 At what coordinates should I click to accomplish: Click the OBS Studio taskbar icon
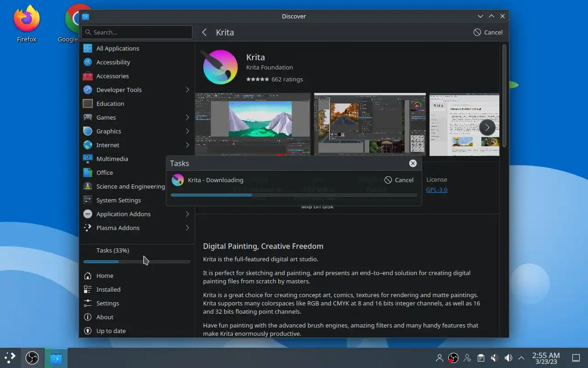(x=32, y=358)
